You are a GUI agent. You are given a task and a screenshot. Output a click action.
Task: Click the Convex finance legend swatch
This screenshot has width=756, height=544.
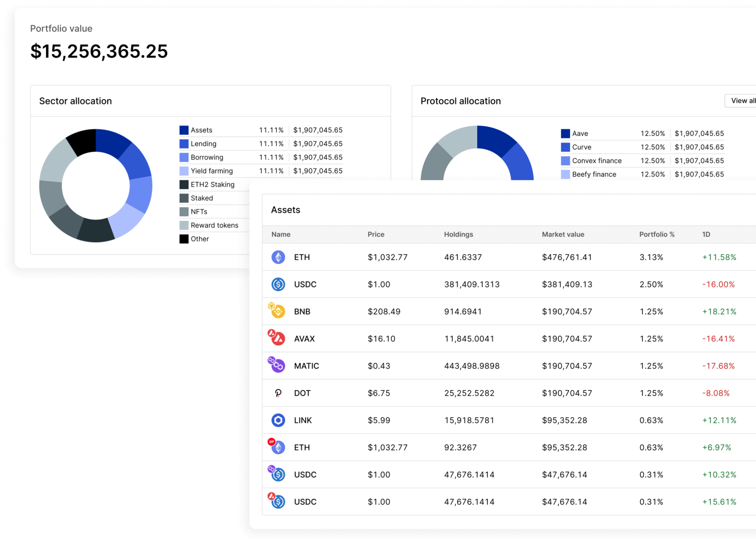565,161
